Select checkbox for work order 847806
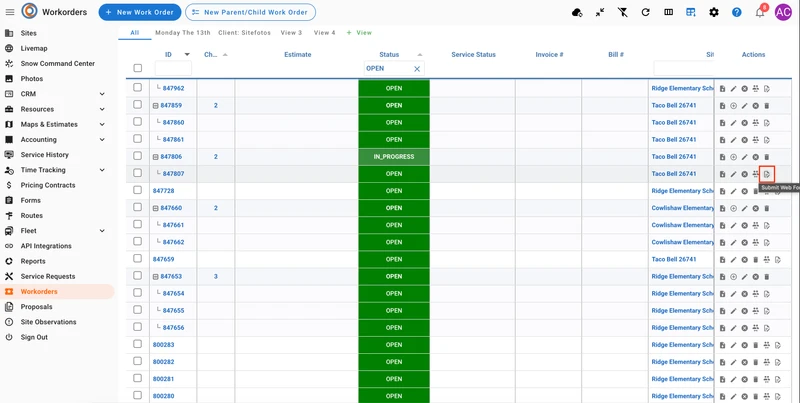 tap(138, 156)
